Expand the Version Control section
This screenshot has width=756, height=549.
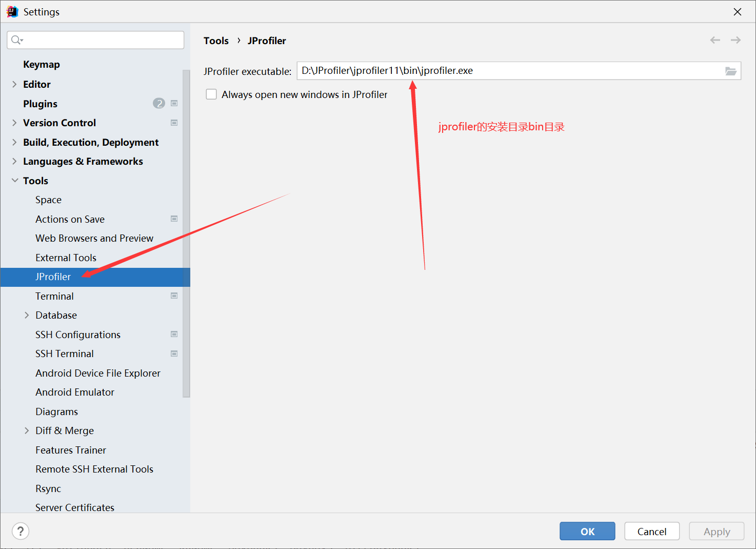(x=14, y=123)
